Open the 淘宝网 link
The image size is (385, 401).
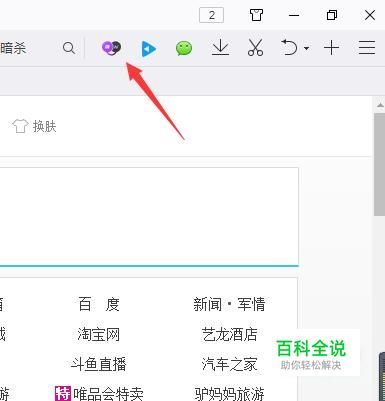[x=99, y=334]
